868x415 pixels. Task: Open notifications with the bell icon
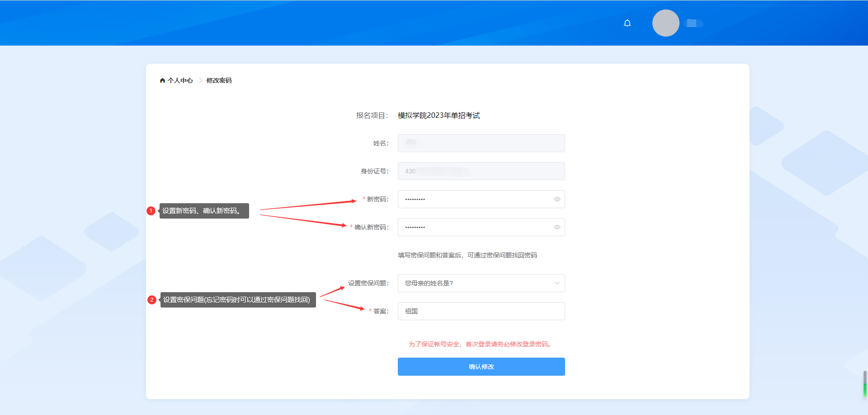click(x=627, y=23)
